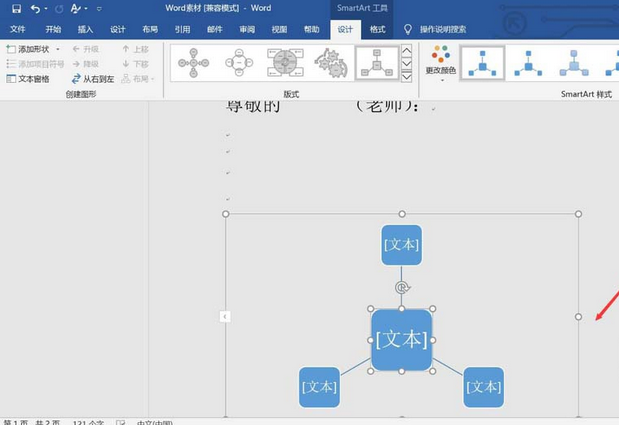Click the 操作说明搜索 search box
619x425 pixels.
point(443,29)
